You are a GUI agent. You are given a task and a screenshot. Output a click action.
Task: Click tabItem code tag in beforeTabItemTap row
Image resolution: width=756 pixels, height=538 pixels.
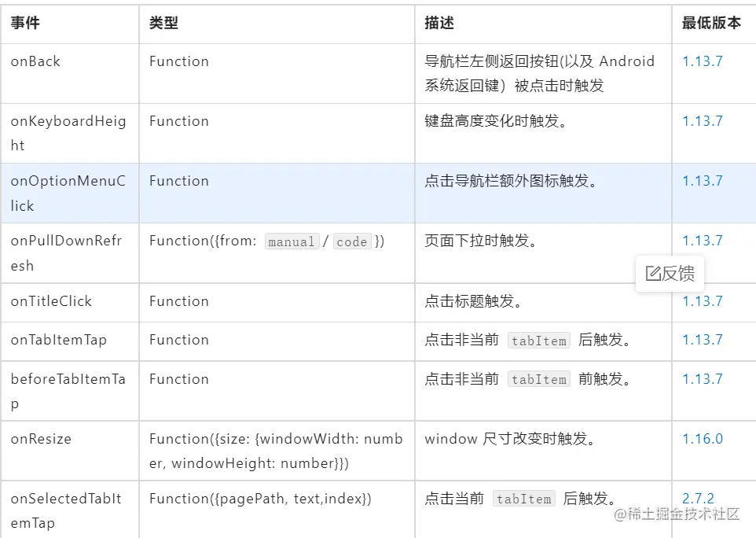[538, 380]
